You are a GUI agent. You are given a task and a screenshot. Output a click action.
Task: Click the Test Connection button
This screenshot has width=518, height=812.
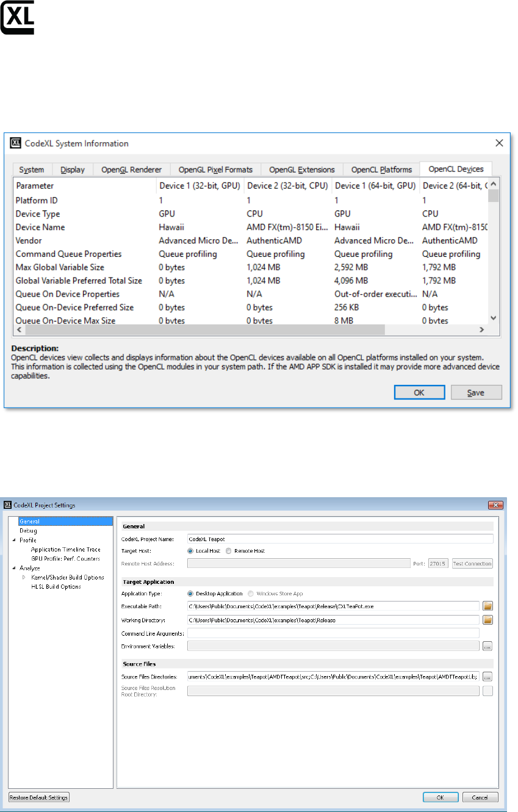(472, 564)
